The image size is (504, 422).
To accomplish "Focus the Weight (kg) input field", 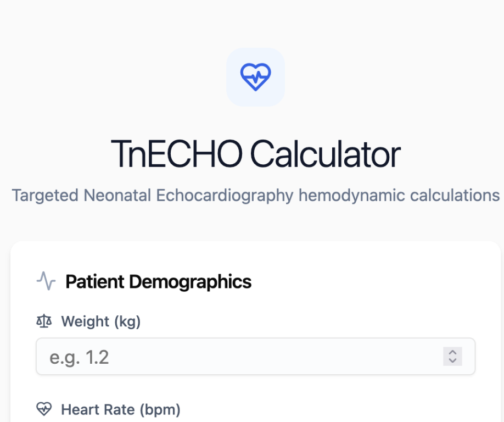I will tap(247, 357).
